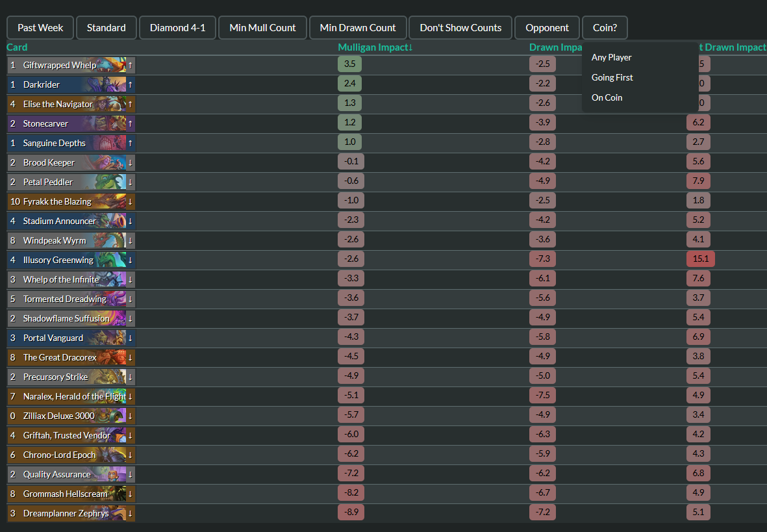Click the Griftah, Trusted Vendor card tile
Image resolution: width=767 pixels, height=532 pixels.
[71, 436]
